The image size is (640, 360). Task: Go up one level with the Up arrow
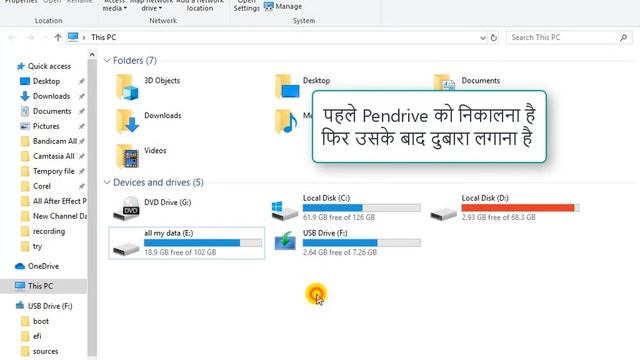[x=58, y=38]
